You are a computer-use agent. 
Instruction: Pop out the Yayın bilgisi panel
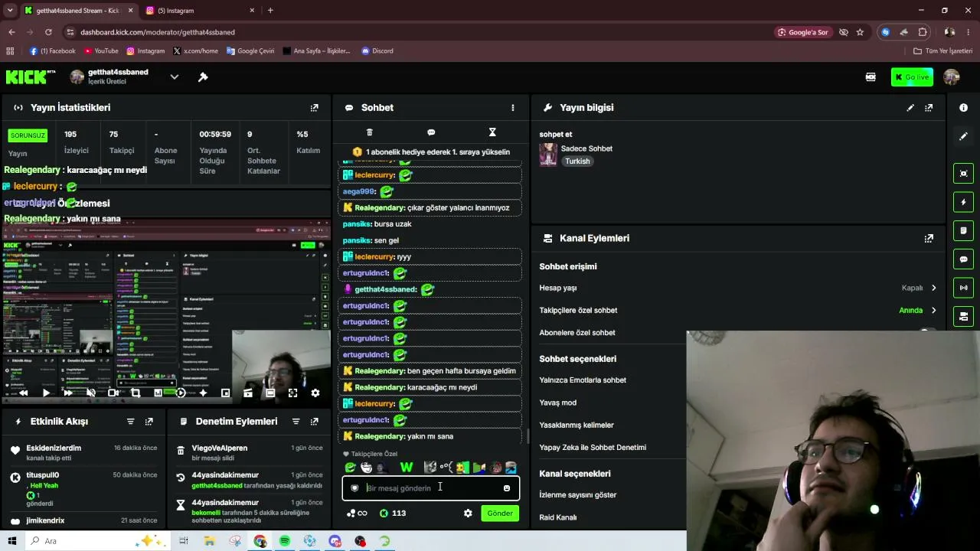929,108
